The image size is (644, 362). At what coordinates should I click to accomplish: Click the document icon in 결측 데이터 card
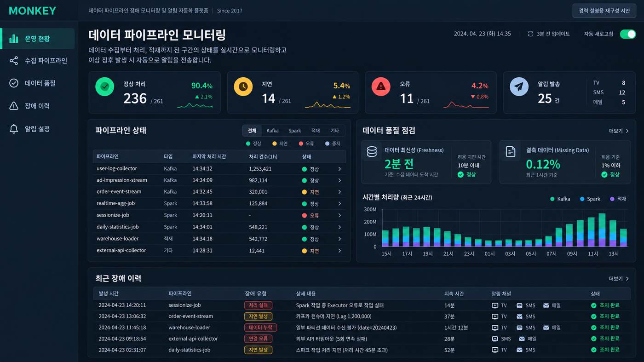pos(511,151)
